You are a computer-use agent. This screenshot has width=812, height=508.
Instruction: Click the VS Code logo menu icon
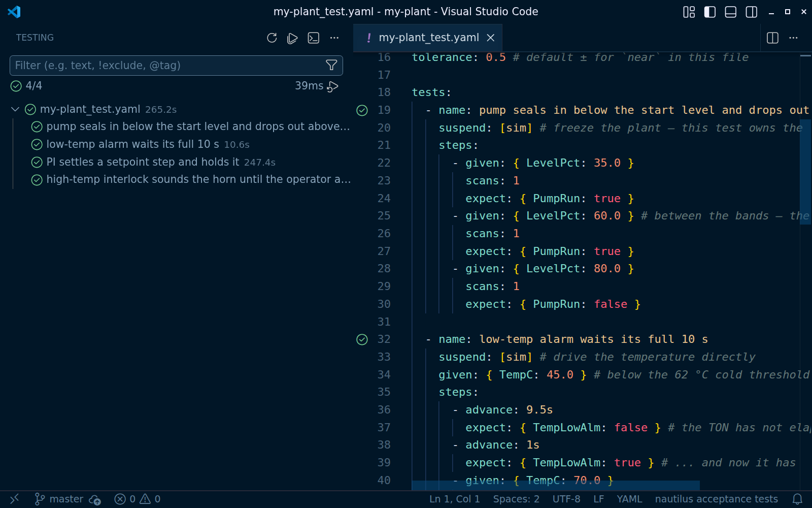14,12
